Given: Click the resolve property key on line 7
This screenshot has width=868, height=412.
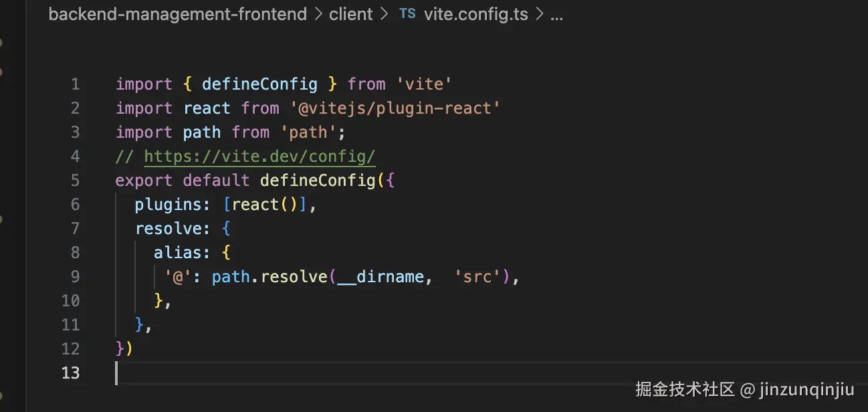Looking at the screenshot, I should pyautogui.click(x=168, y=229).
